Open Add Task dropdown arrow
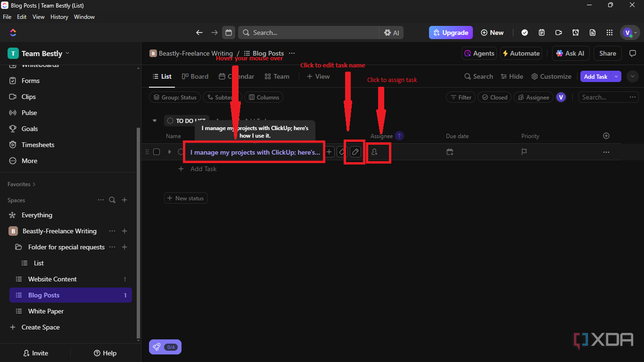This screenshot has width=644, height=362. [x=616, y=76]
